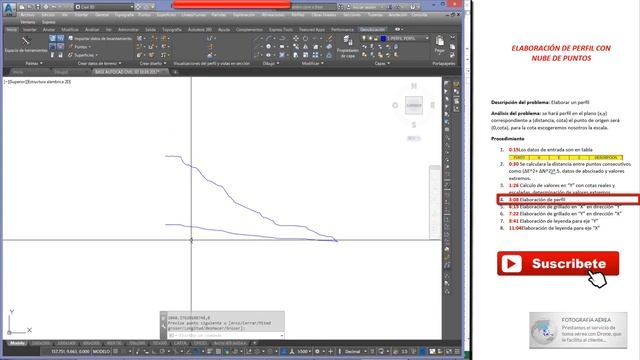Screen dimensions: 640x360
Task: Switch to the Analizar ribbon tab
Action: 92,30
